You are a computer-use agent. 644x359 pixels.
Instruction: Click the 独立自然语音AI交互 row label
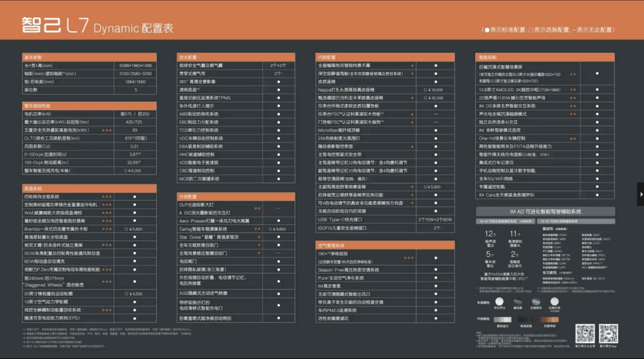click(498, 122)
